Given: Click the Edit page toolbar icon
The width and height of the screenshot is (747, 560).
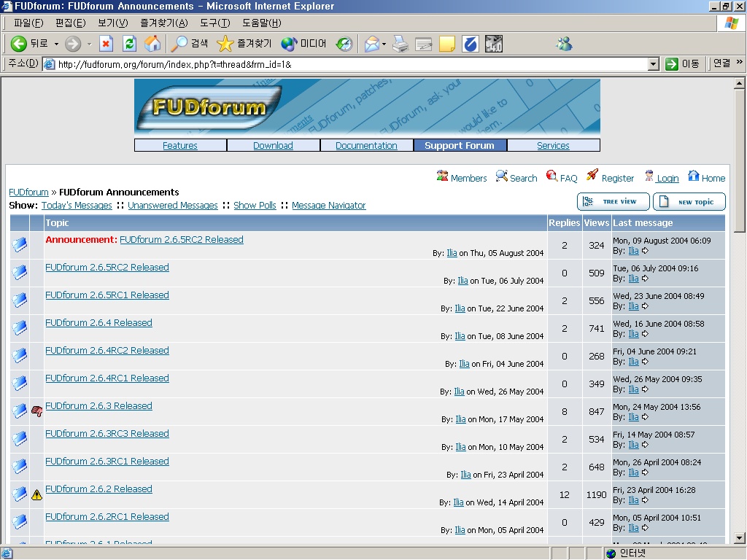Looking at the screenshot, I should tap(424, 44).
